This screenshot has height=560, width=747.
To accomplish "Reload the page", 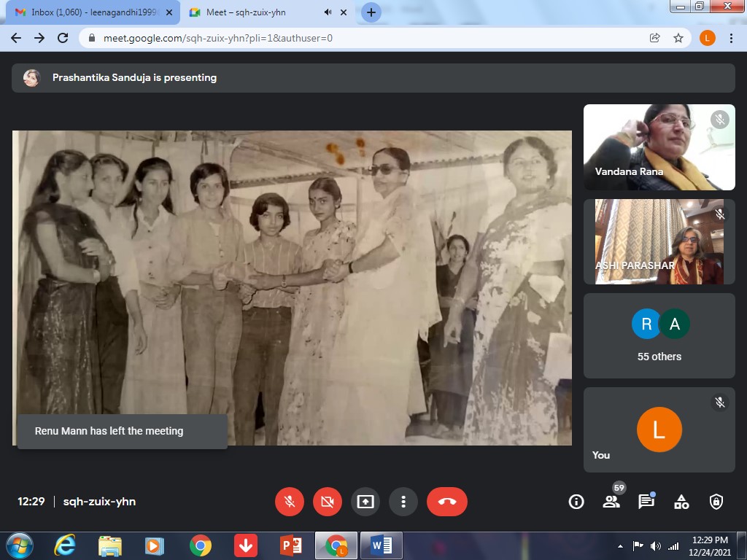I will coord(63,38).
